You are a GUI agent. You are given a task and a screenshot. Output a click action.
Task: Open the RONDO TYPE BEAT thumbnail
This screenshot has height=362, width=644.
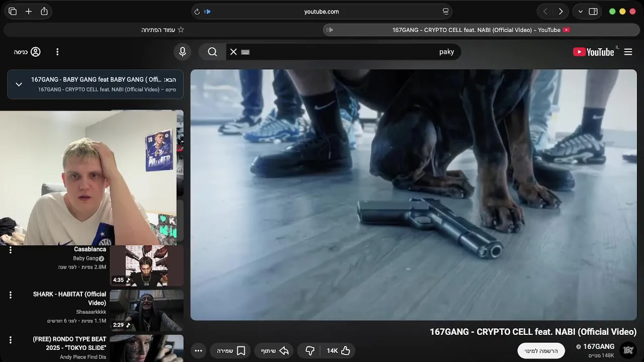[146, 348]
